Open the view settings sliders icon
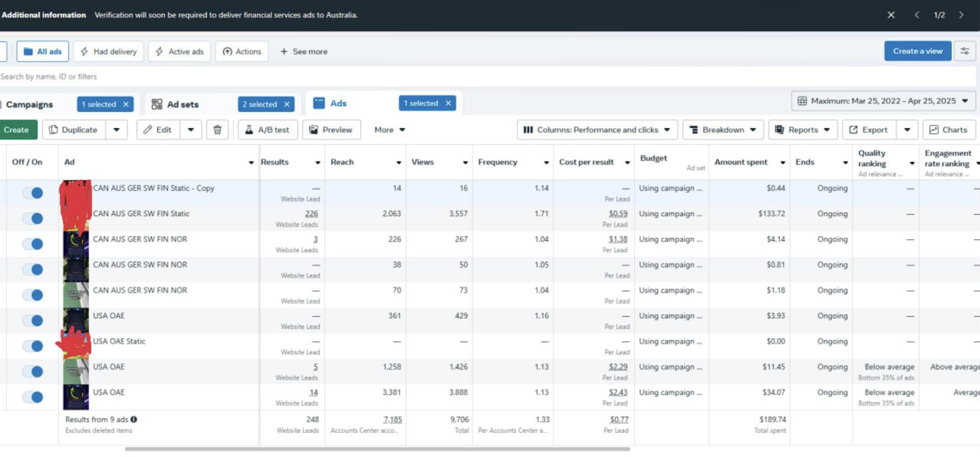The width and height of the screenshot is (980, 457). pyautogui.click(x=965, y=51)
